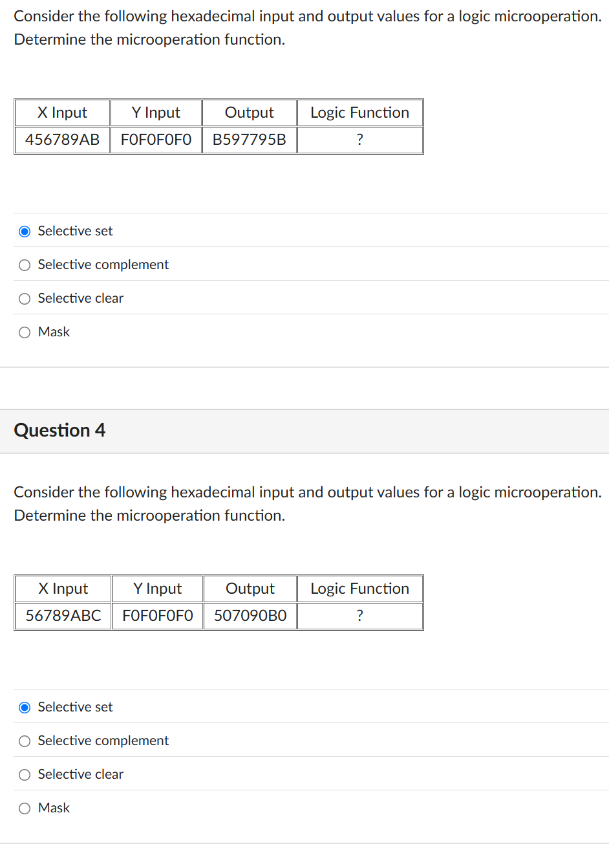Viewport: 609px width, 868px height.
Task: Click the "Selective set" label text in the first question
Action: coord(75,231)
